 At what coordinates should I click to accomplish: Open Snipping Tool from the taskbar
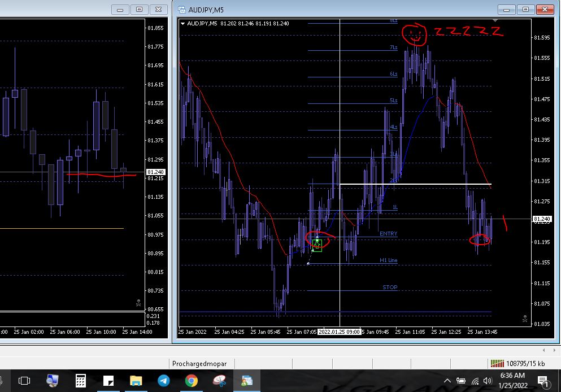click(x=219, y=381)
